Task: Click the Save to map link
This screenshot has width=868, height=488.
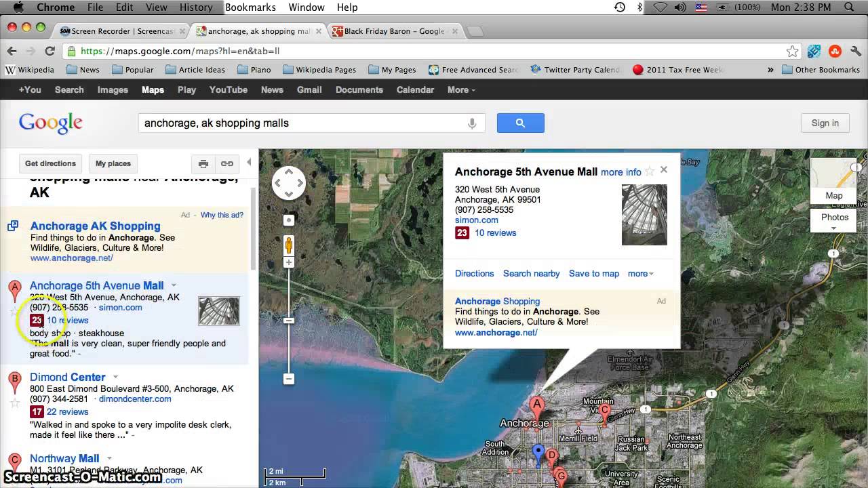Action: click(594, 274)
